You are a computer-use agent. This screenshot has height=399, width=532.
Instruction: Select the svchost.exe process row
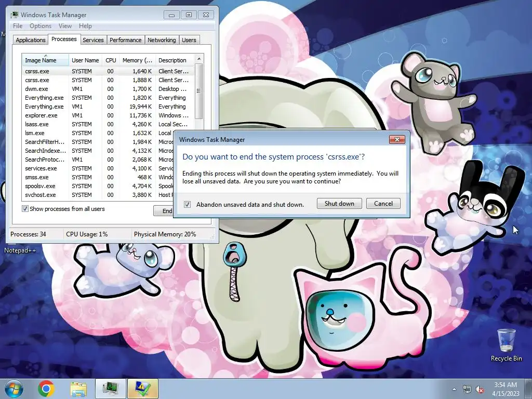(98, 195)
